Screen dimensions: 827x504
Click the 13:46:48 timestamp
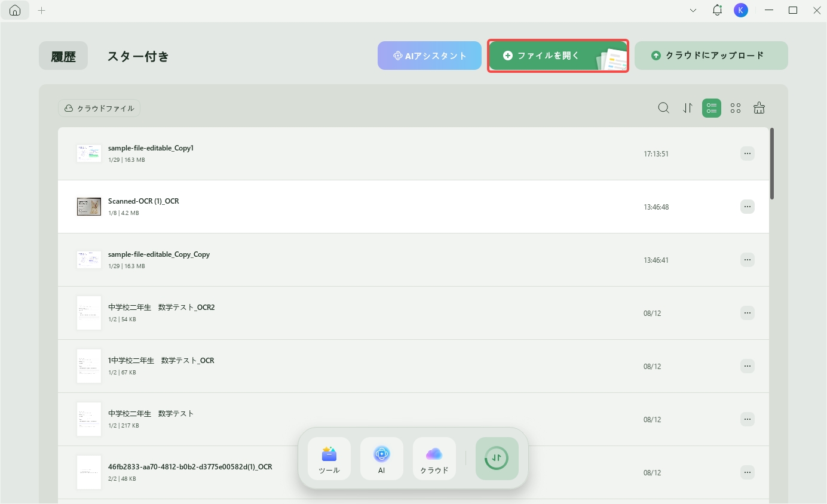656,207
